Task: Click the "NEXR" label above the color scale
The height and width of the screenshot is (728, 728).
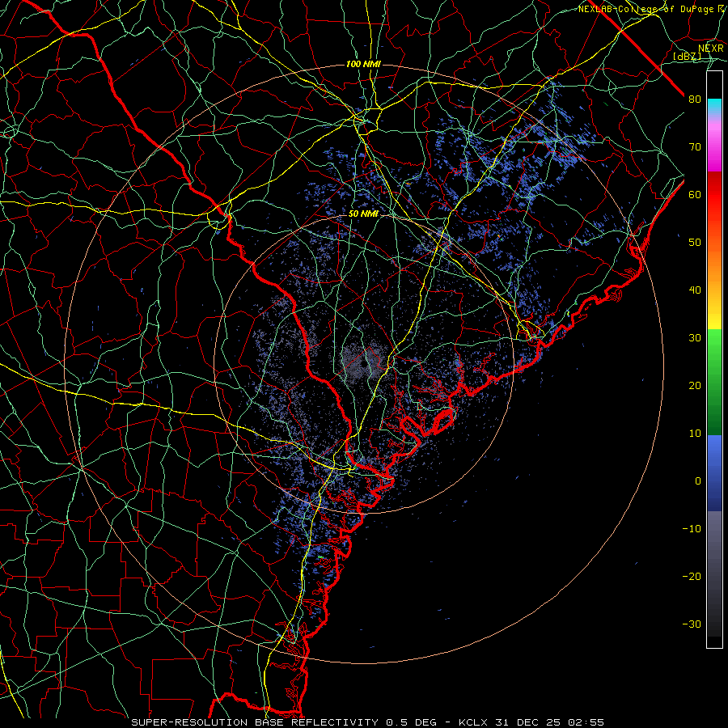Action: (710, 49)
